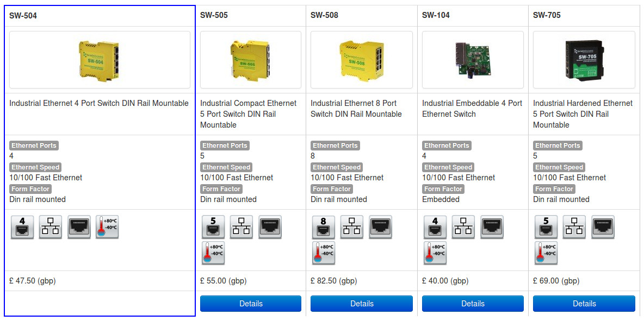Image resolution: width=644 pixels, height=321 pixels.
Task: View Details of the SW-104 embedded switch
Action: point(473,304)
